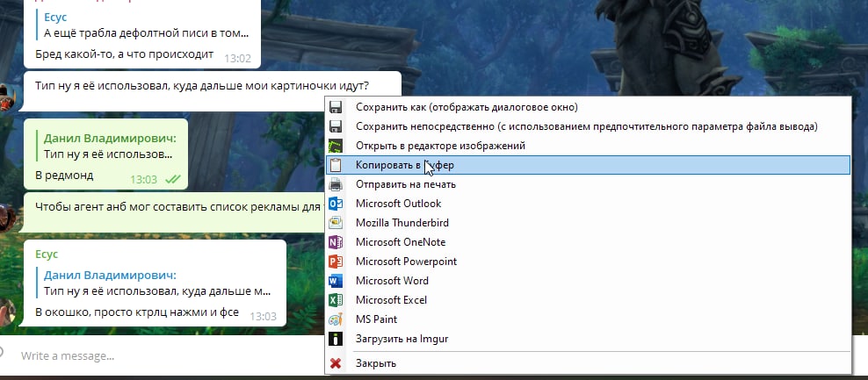
Task: Open screenshot in MS Paint
Action: 588,319
